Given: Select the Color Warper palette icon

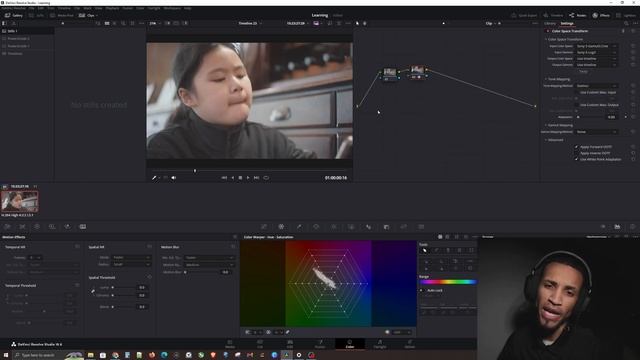Looking at the screenshot, I should pos(281,227).
